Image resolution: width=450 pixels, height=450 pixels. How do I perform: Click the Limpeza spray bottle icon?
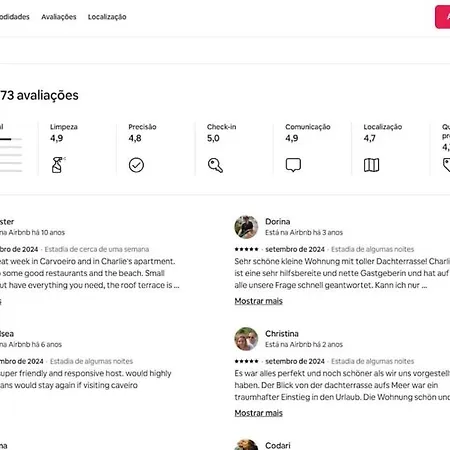[x=57, y=165]
